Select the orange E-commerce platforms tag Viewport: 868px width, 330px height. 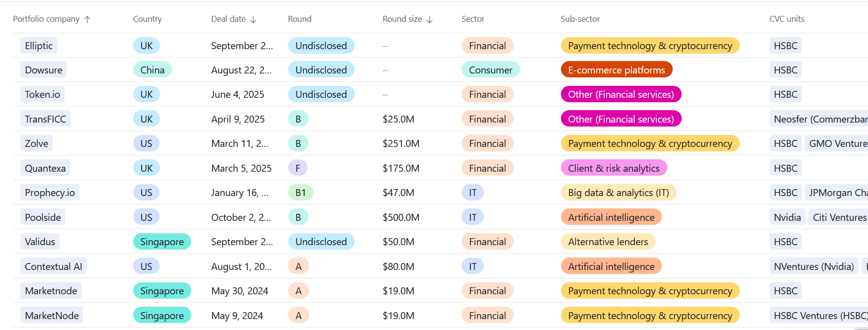616,70
